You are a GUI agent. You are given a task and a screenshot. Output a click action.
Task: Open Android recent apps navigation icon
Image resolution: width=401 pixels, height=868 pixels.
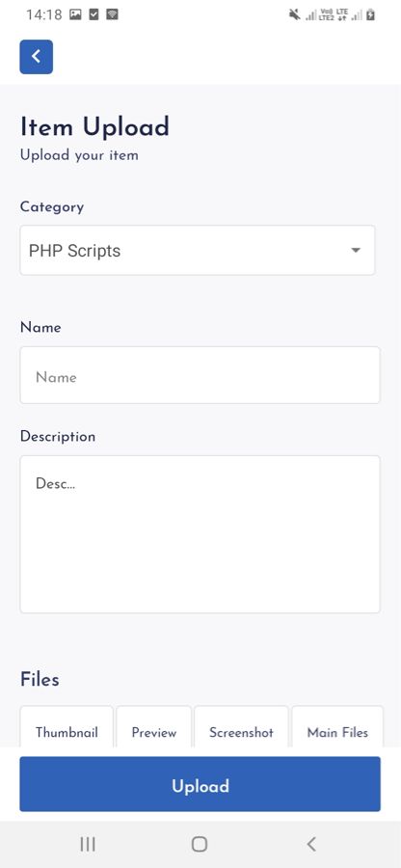point(88,844)
